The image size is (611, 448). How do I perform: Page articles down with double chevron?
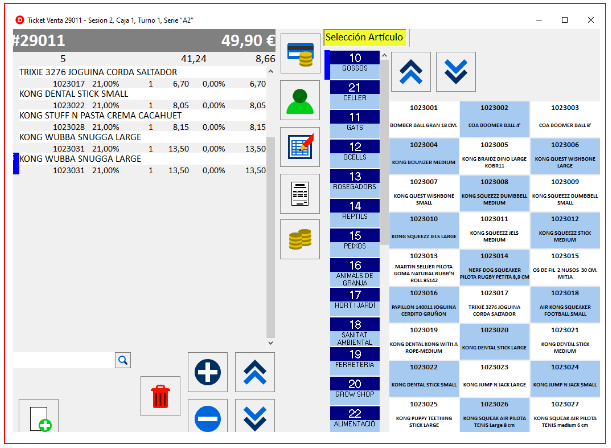click(456, 72)
